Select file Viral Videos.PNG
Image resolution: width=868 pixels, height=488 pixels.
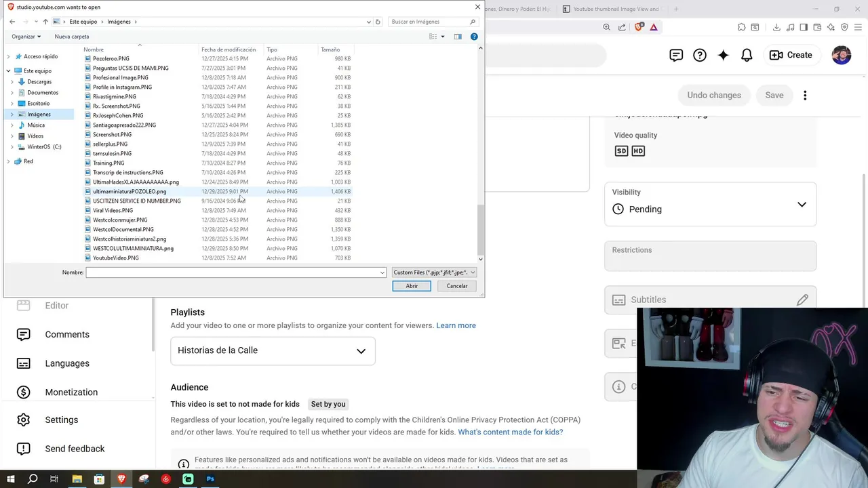coord(113,211)
